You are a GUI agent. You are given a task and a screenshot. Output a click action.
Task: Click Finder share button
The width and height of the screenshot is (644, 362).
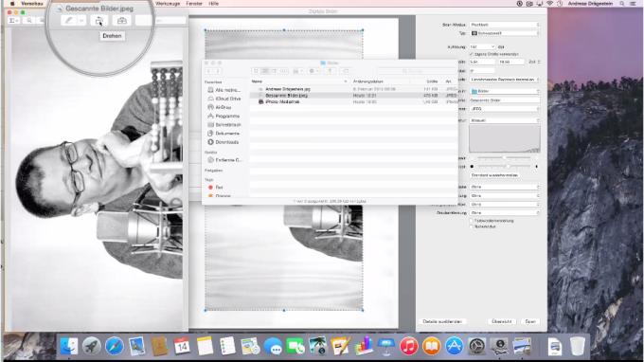(330, 71)
